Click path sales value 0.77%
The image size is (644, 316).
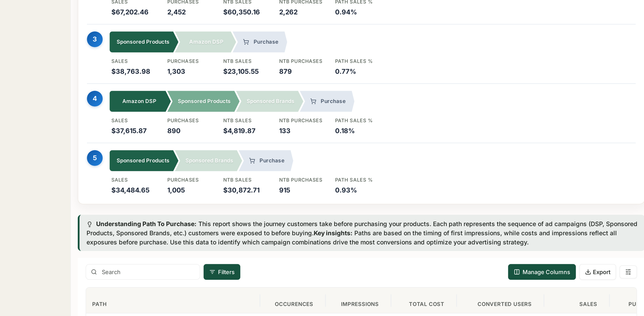[346, 72]
